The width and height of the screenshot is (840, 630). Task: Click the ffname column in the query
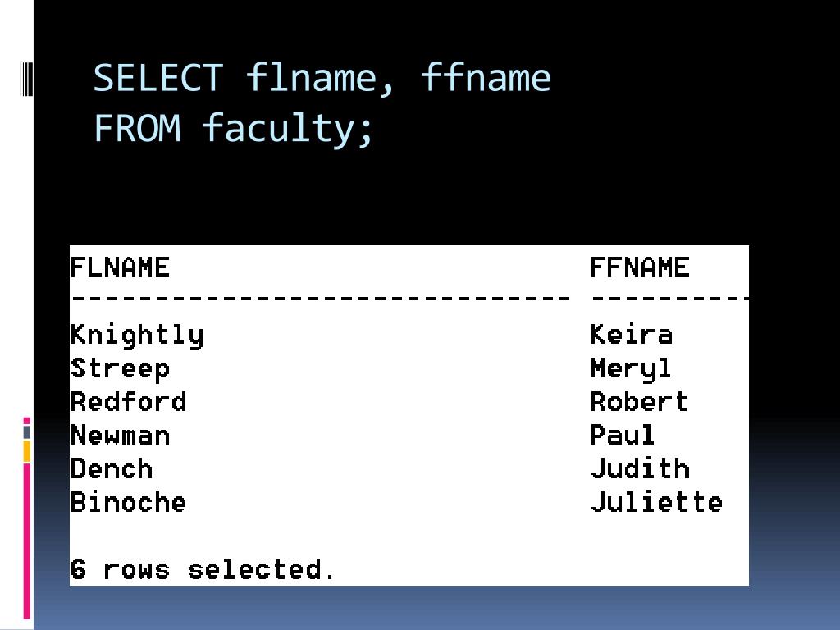[486, 77]
